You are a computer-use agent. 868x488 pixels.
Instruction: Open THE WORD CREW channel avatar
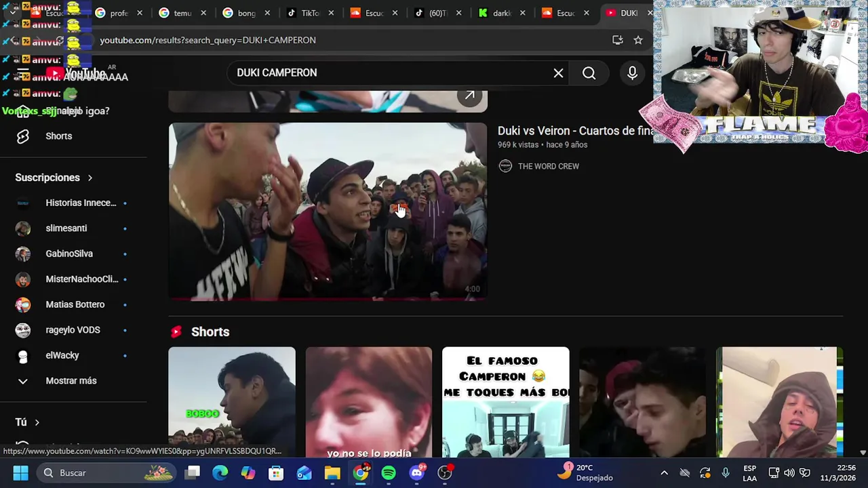pos(505,166)
